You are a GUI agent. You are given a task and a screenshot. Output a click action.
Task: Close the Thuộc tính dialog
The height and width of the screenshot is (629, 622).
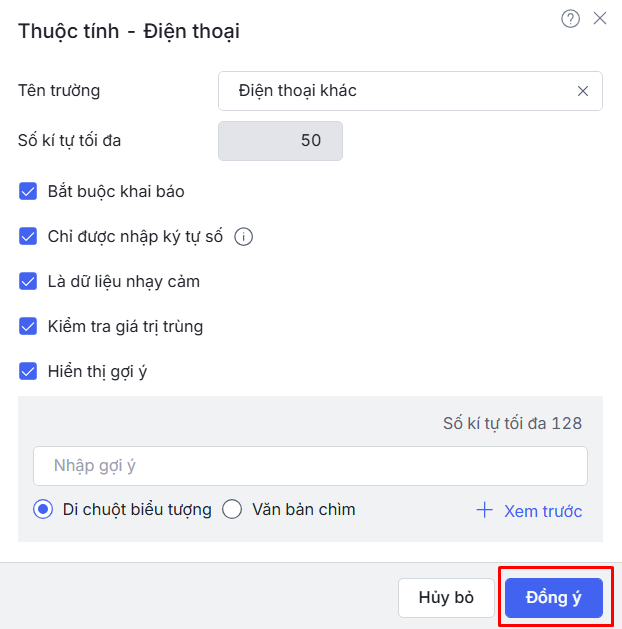600,19
